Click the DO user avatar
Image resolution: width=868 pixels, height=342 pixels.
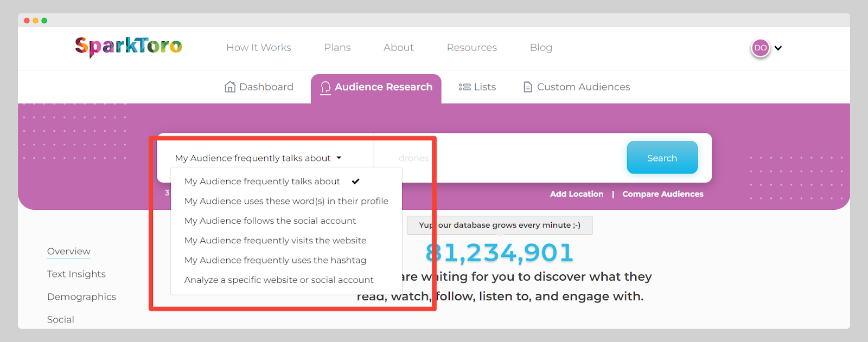pyautogui.click(x=761, y=48)
